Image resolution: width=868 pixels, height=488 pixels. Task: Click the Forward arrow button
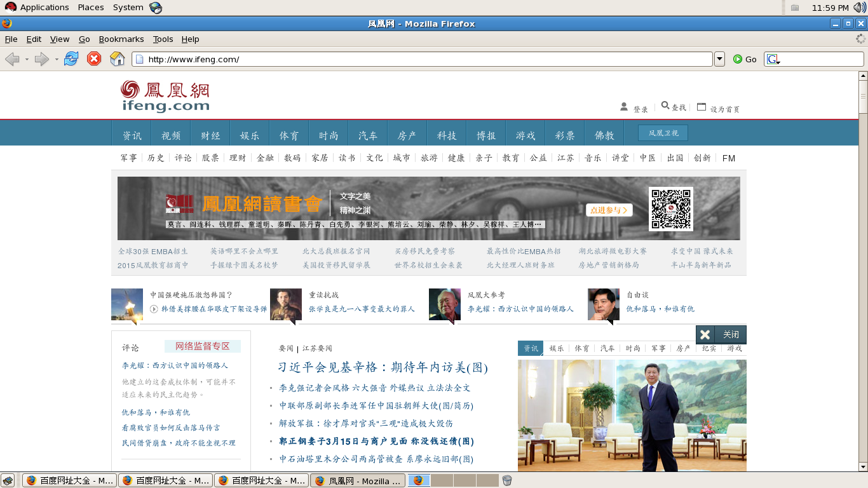click(x=42, y=59)
